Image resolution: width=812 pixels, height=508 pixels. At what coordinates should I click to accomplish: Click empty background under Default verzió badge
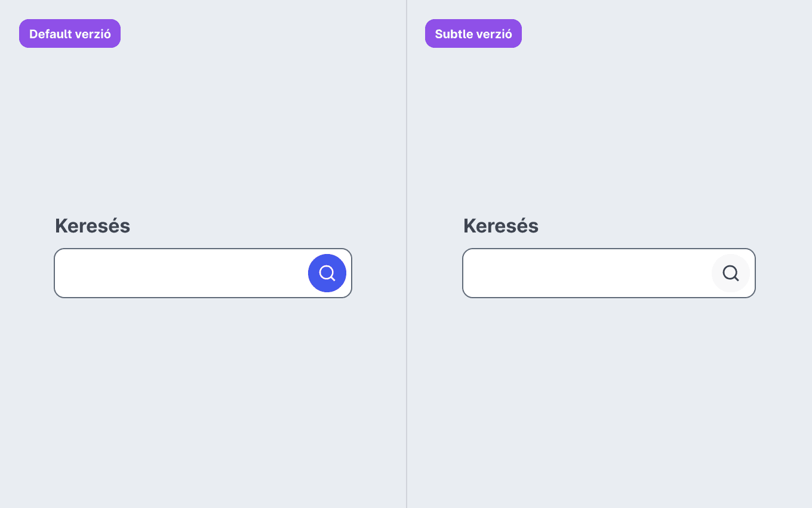(70, 120)
